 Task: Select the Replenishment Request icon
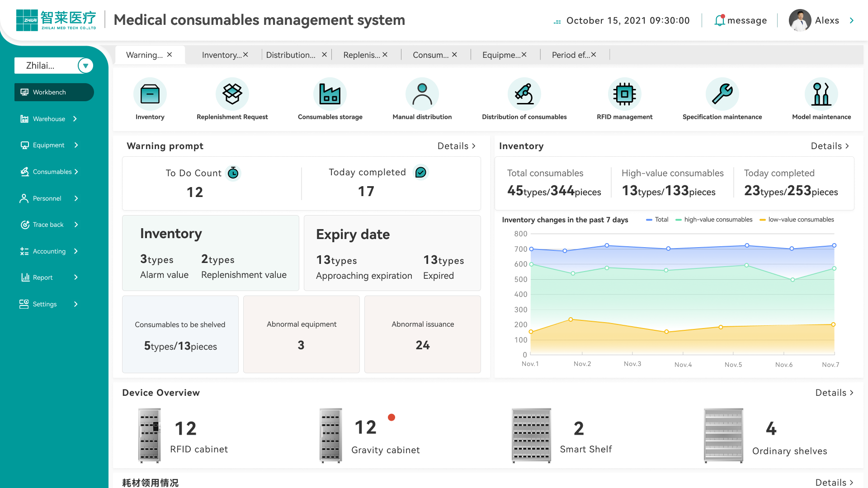click(232, 98)
